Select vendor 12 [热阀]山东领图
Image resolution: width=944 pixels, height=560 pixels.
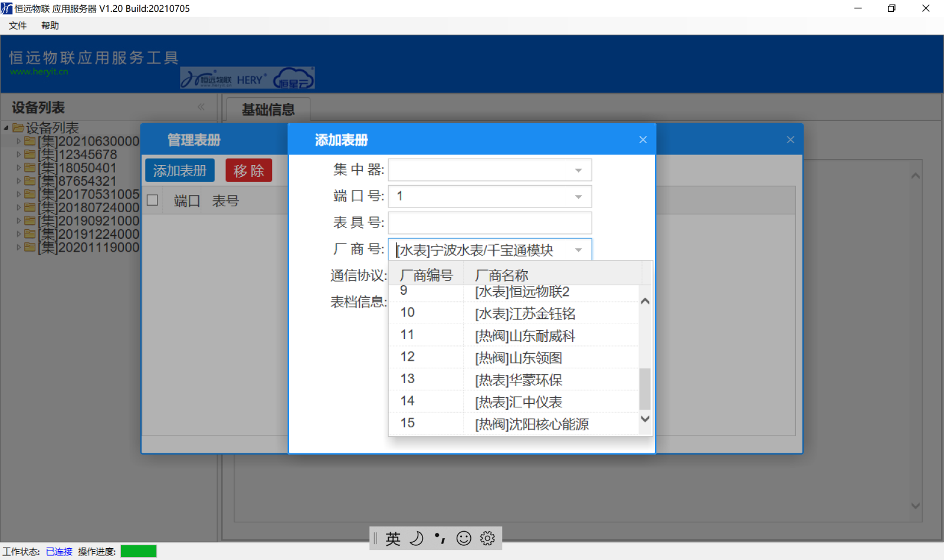[513, 357]
